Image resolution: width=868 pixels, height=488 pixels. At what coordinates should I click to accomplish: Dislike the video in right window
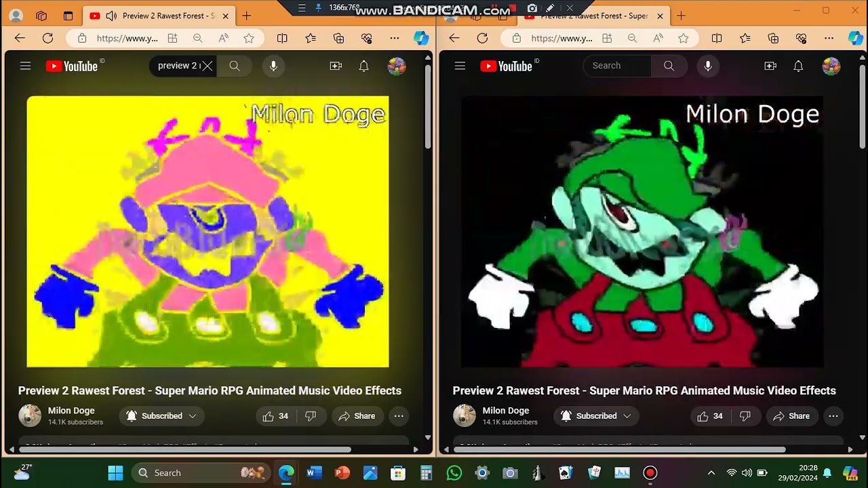(x=745, y=416)
